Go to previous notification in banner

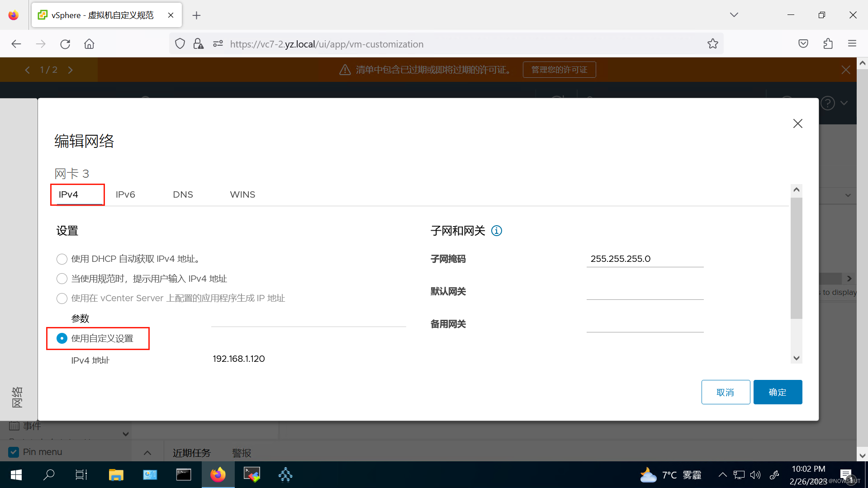click(x=28, y=70)
